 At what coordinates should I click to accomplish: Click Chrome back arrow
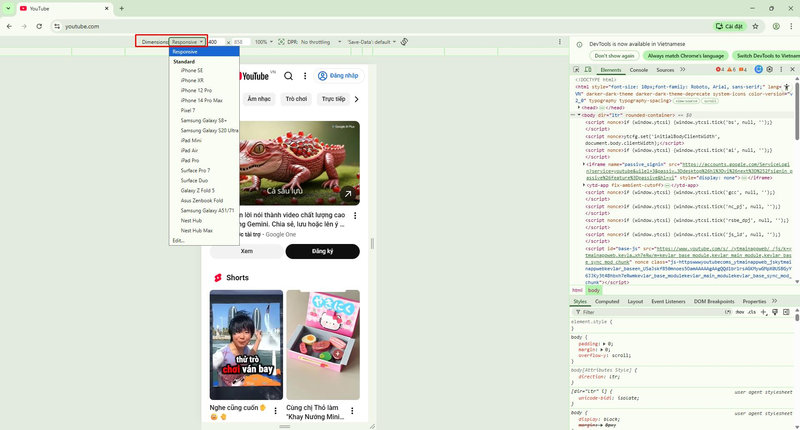[9, 26]
